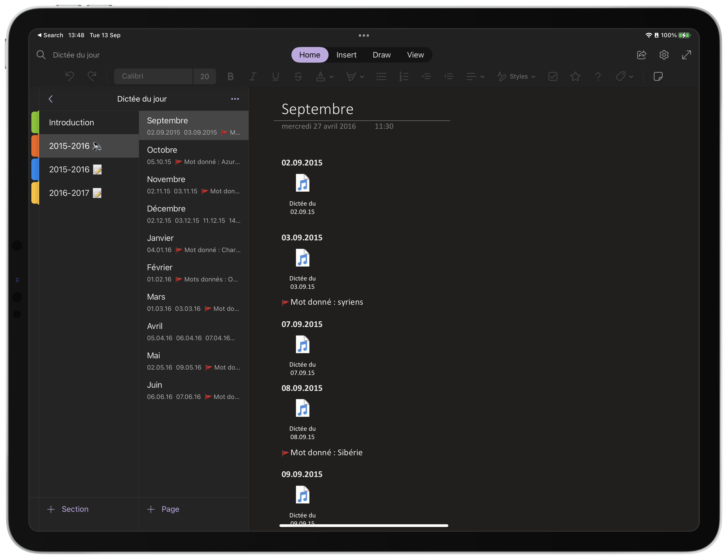Screen dimensions: 728x560
Task: Return to Search in status bar
Action: [x=50, y=35]
